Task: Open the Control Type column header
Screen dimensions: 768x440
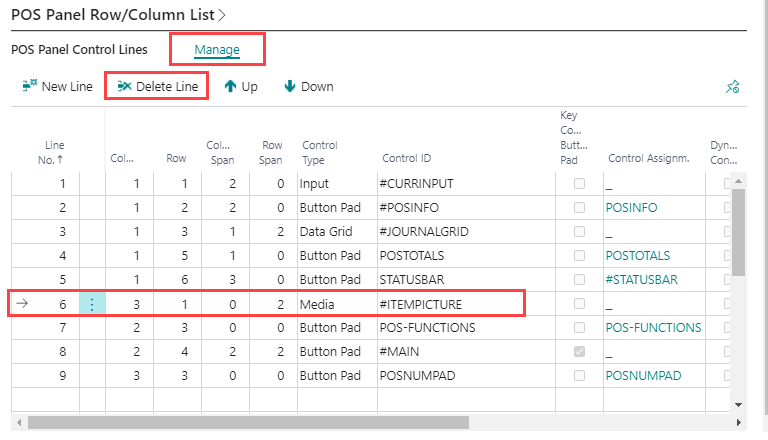Action: [x=320, y=152]
